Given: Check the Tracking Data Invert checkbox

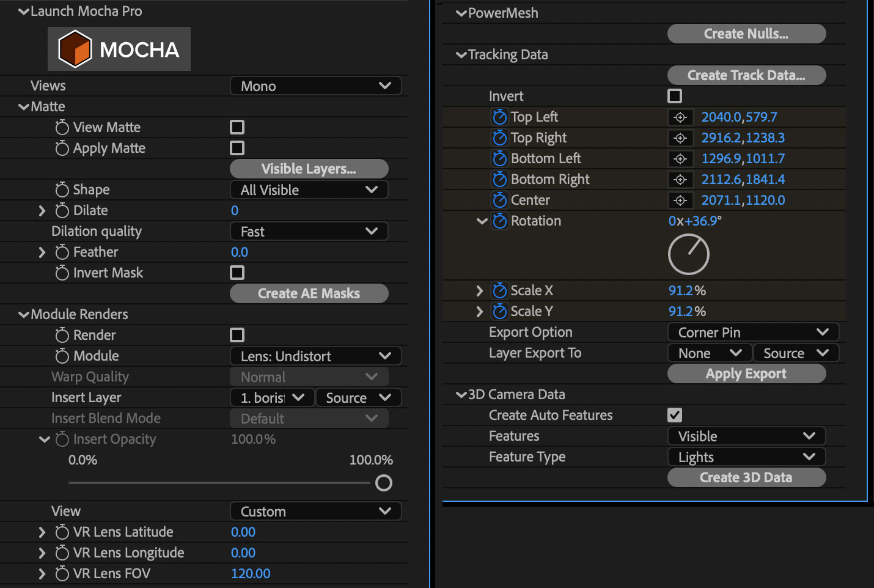Looking at the screenshot, I should pyautogui.click(x=675, y=96).
